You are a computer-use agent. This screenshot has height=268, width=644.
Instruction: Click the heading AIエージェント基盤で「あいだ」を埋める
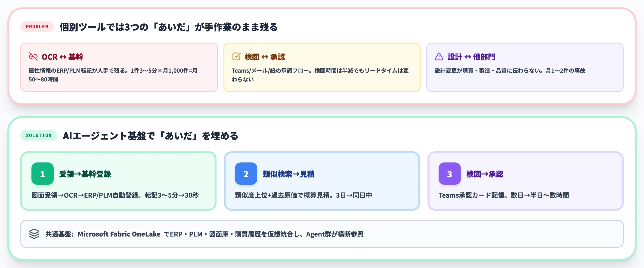(150, 136)
